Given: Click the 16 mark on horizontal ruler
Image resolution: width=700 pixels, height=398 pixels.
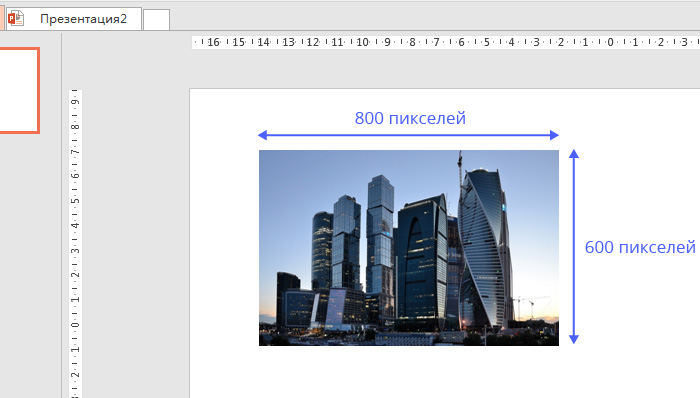Looking at the screenshot, I should (213, 42).
